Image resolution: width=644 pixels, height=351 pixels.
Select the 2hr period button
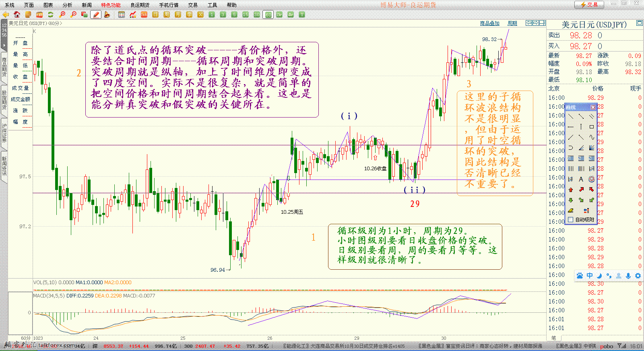point(279,14)
